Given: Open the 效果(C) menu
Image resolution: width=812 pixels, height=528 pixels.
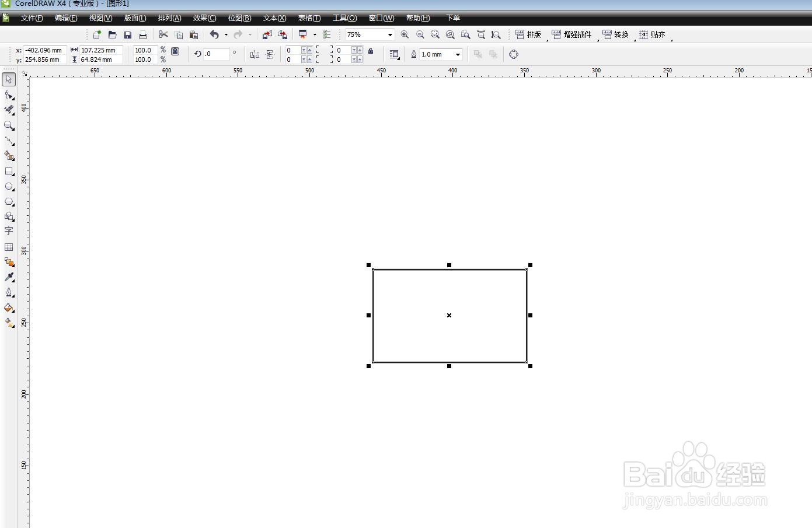Looking at the screenshot, I should click(x=204, y=18).
